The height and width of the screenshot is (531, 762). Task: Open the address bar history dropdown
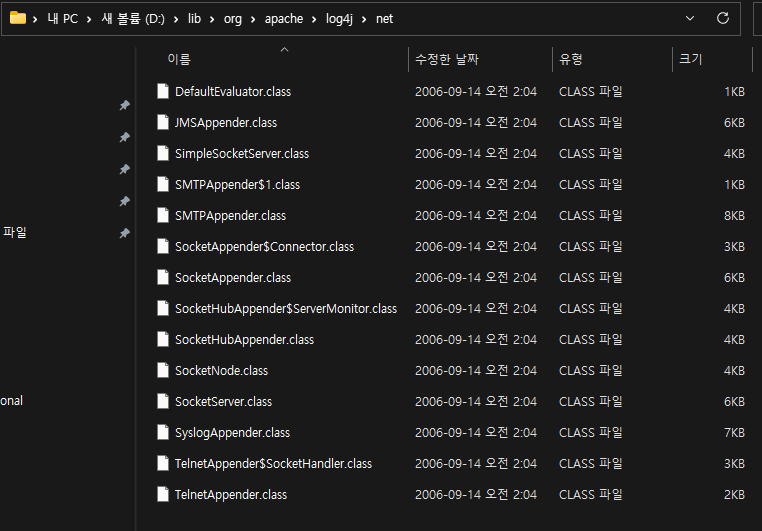click(x=690, y=18)
